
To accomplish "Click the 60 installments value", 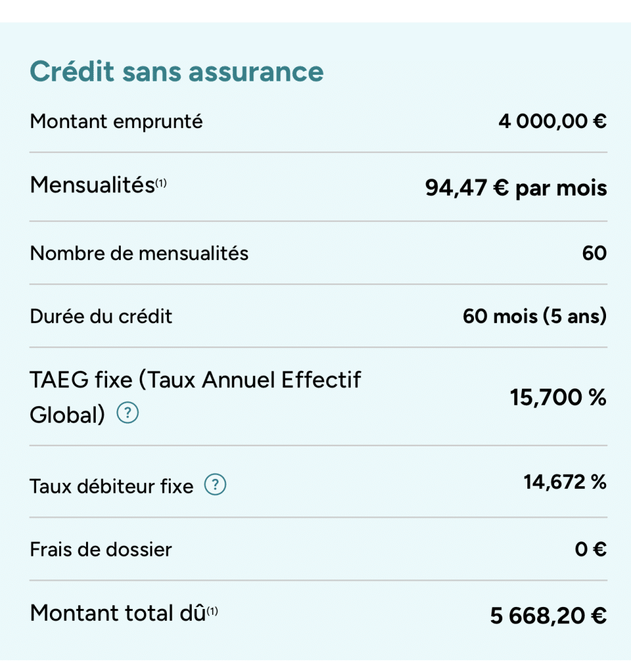I will (x=595, y=253).
